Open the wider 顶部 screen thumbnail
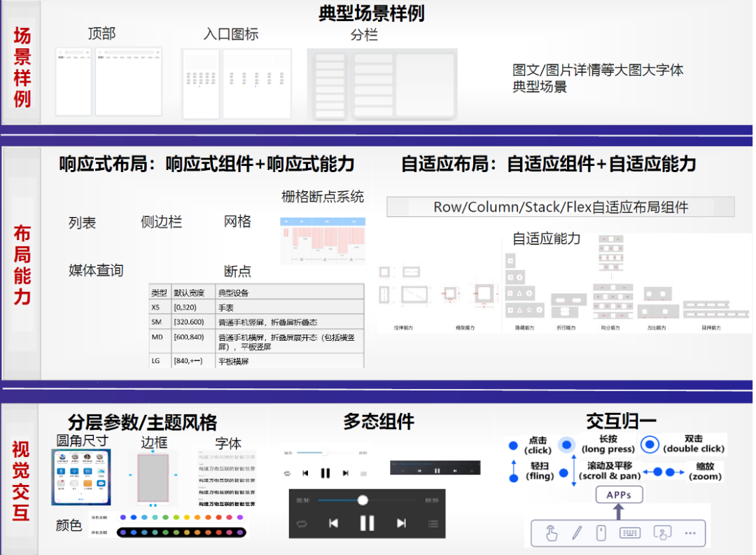The height and width of the screenshot is (555, 756). [128, 81]
